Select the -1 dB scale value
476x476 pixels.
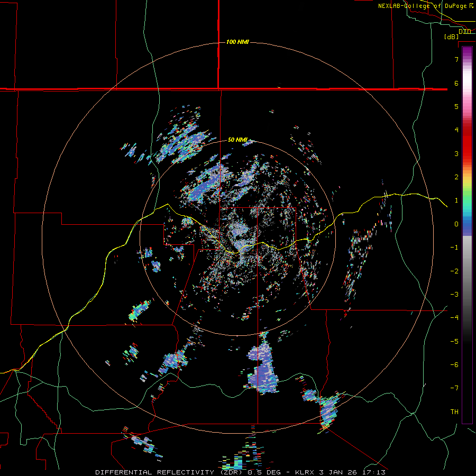(454, 248)
